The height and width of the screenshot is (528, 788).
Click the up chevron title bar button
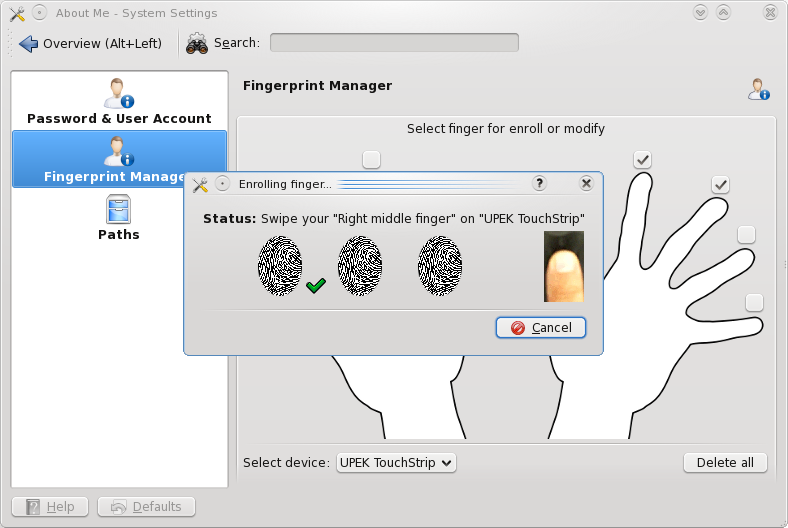(723, 13)
